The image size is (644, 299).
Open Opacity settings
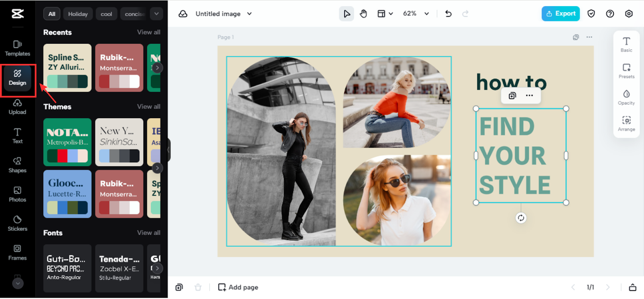(626, 97)
